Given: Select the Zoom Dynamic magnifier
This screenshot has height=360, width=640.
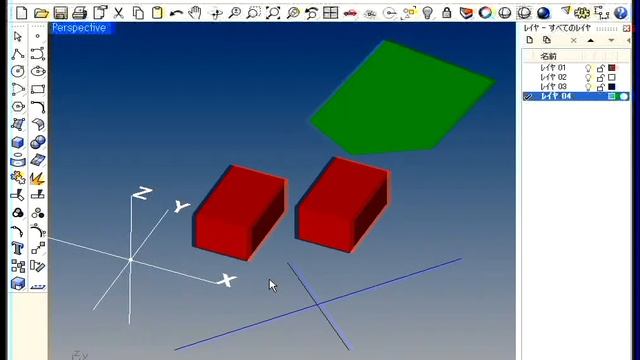Looking at the screenshot, I should 235,13.
